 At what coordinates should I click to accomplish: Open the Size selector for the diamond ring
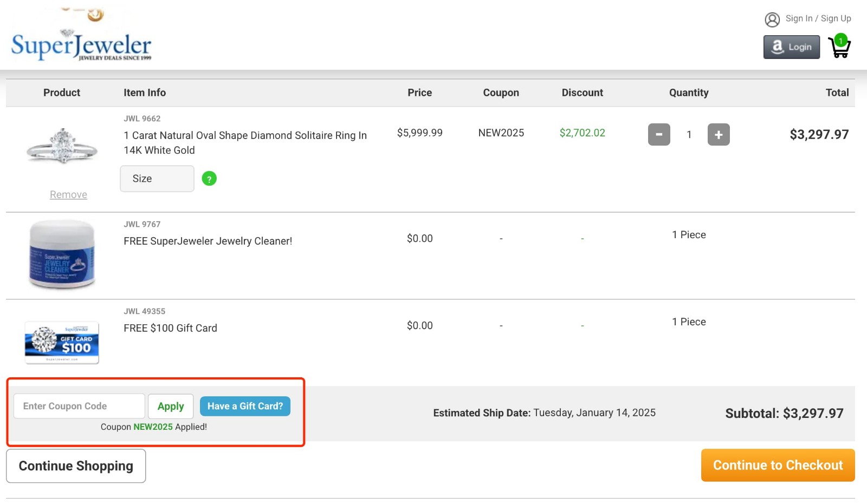click(157, 178)
